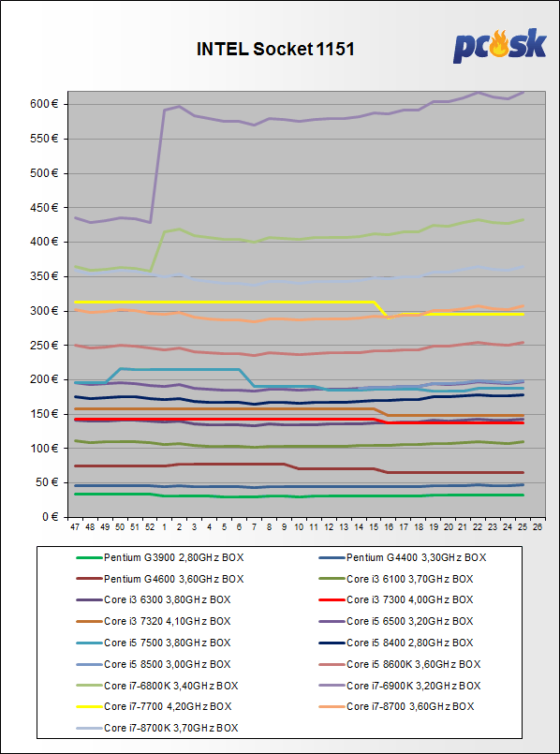Click week 16 on the x-axis
560x754 pixels.
click(388, 527)
